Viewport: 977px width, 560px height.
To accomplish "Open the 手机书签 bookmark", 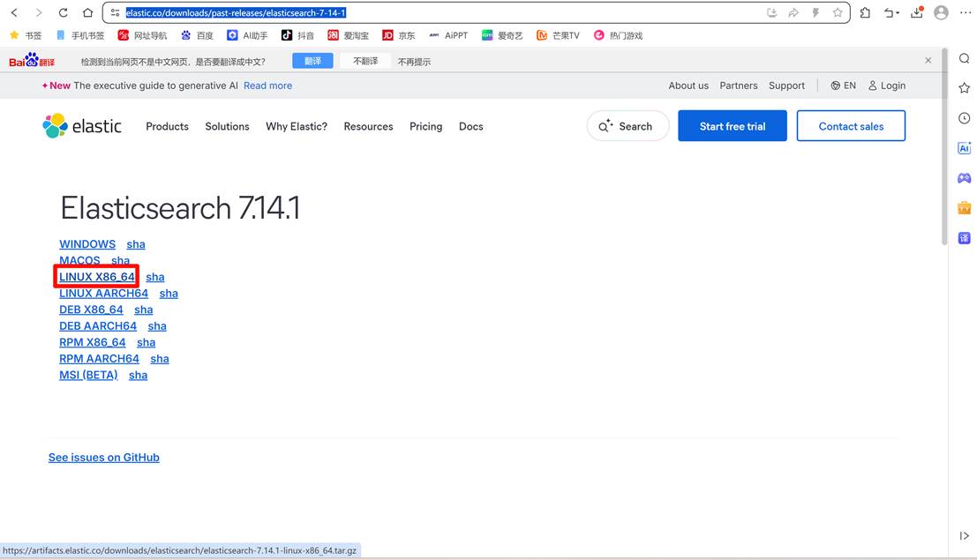I will pyautogui.click(x=80, y=35).
